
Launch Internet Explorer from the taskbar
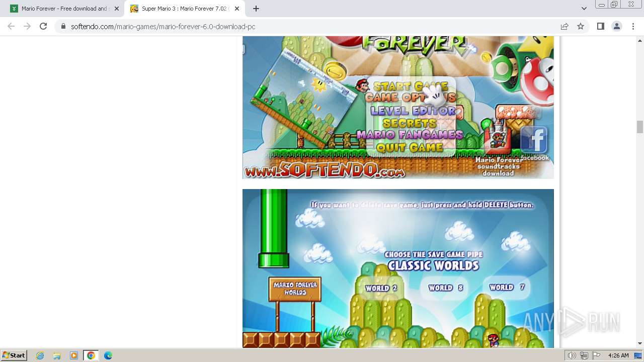(x=40, y=355)
